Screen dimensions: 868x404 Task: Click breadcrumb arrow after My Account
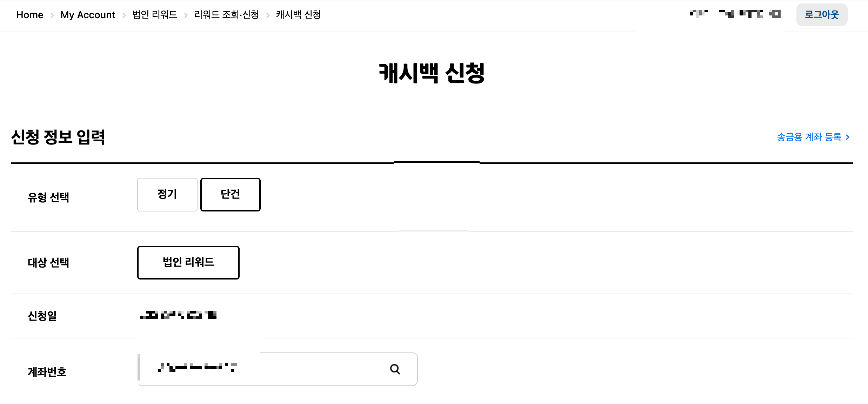tap(124, 15)
